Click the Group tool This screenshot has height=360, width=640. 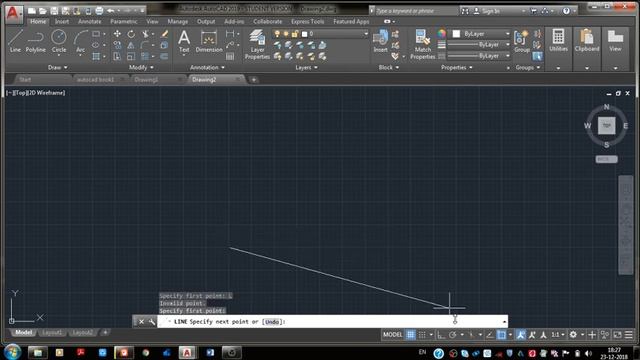pyautogui.click(x=521, y=41)
